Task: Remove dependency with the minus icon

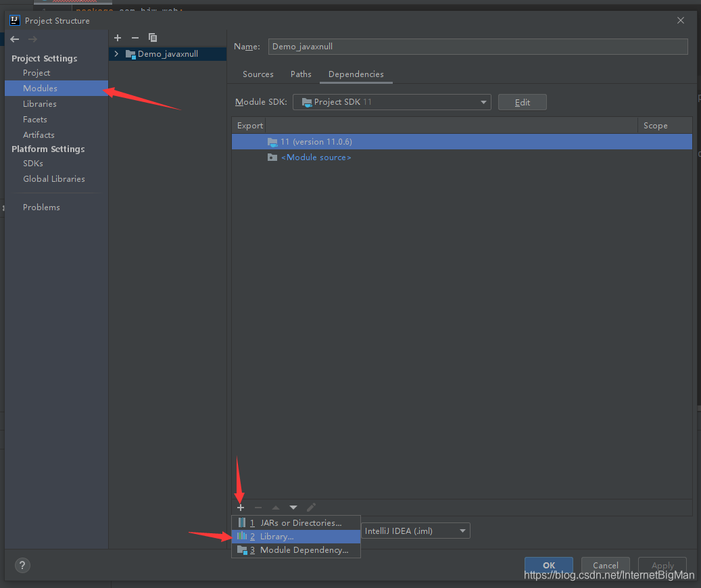Action: click(x=258, y=508)
